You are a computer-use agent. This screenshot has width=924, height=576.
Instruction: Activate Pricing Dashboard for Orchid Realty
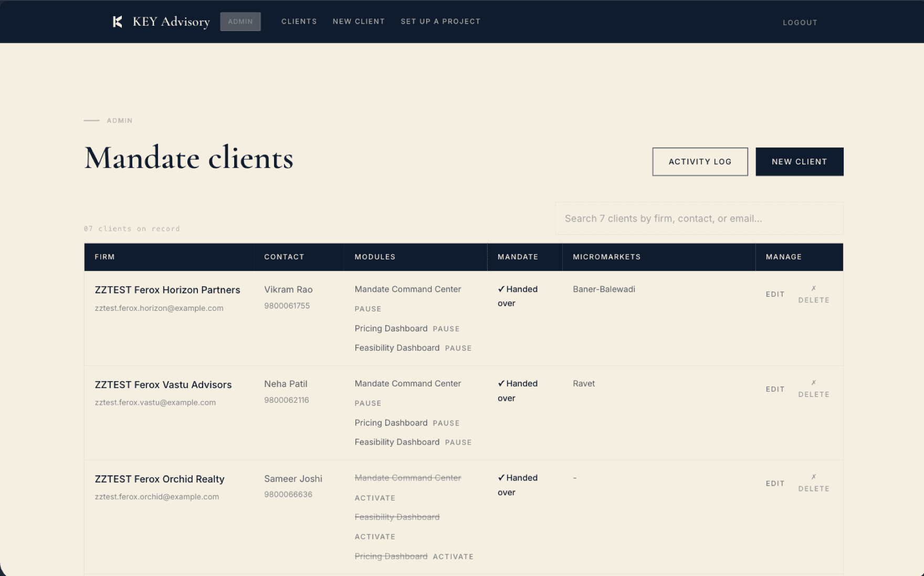453,557
